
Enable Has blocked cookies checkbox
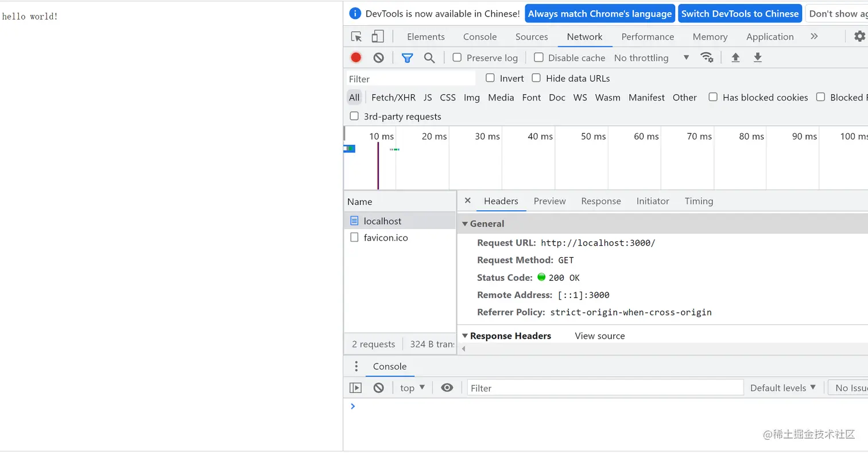[x=713, y=97]
